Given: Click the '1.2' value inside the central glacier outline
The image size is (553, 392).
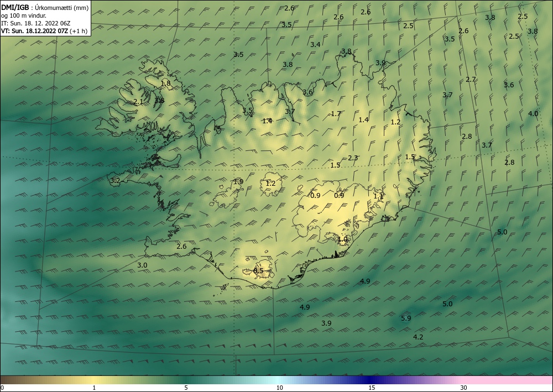Looking at the screenshot, I should coord(270,184).
